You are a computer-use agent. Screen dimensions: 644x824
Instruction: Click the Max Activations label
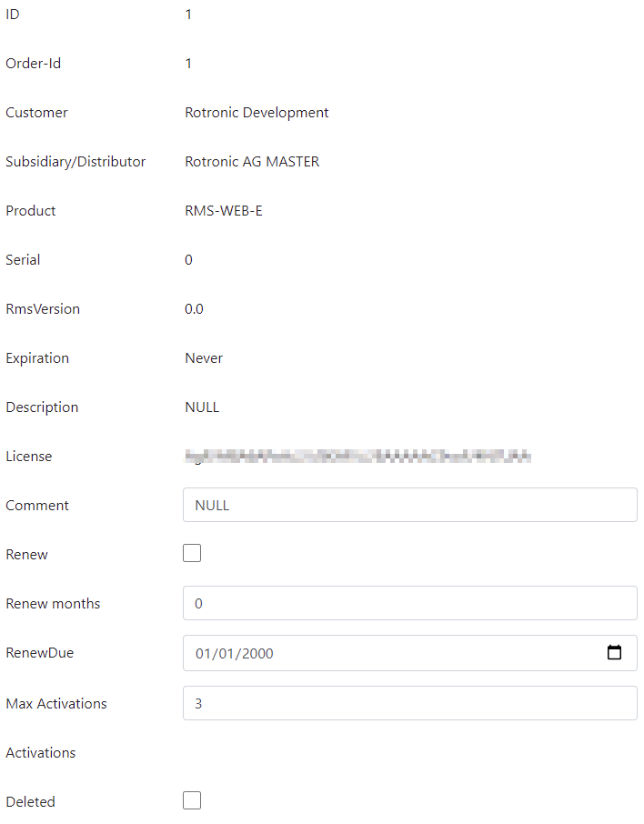pyautogui.click(x=56, y=704)
